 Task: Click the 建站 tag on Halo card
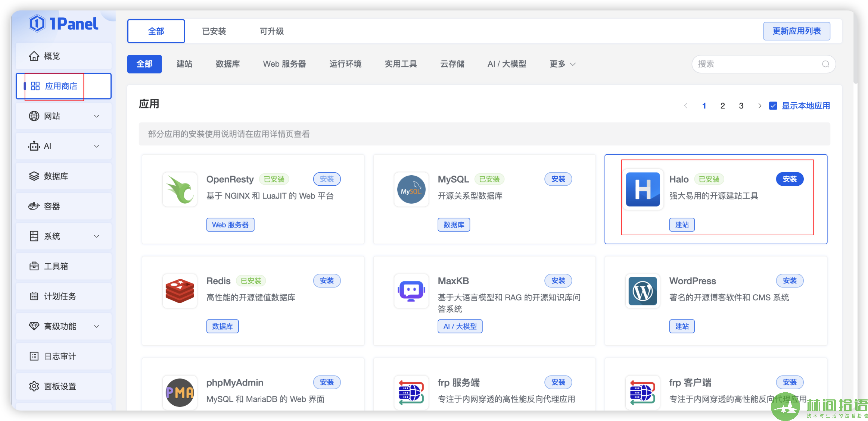(x=682, y=225)
